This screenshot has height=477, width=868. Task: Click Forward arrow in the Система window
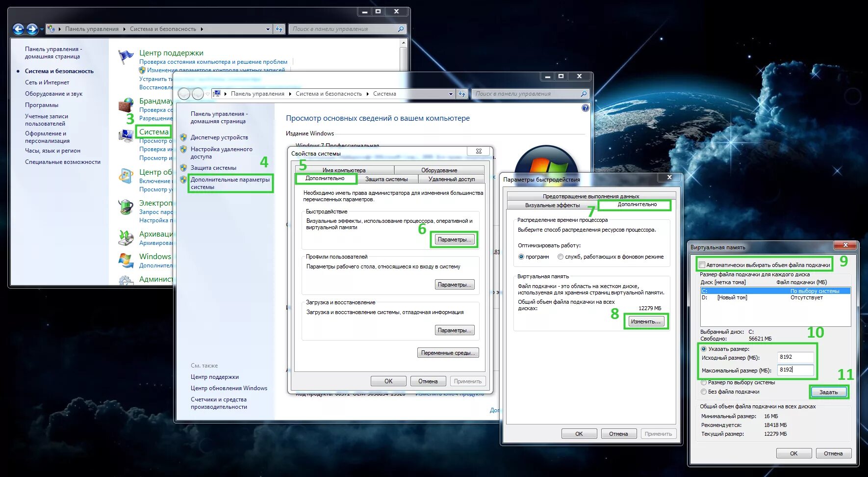click(x=198, y=94)
